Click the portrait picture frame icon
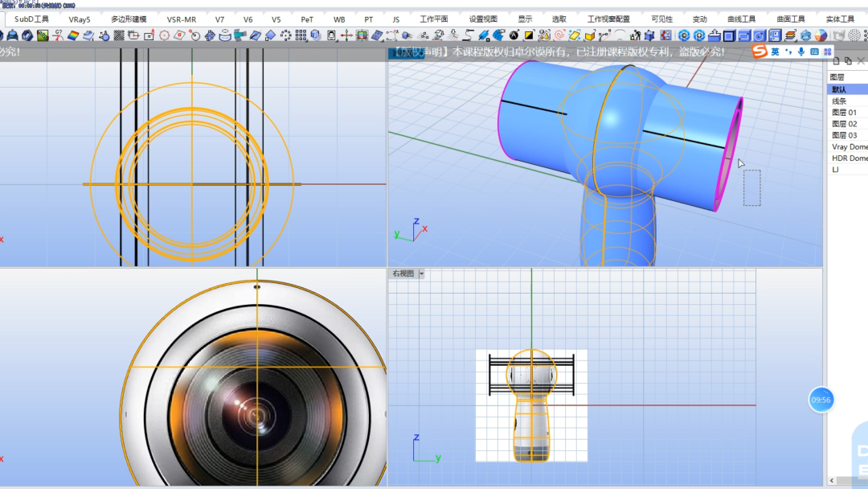 331,35
